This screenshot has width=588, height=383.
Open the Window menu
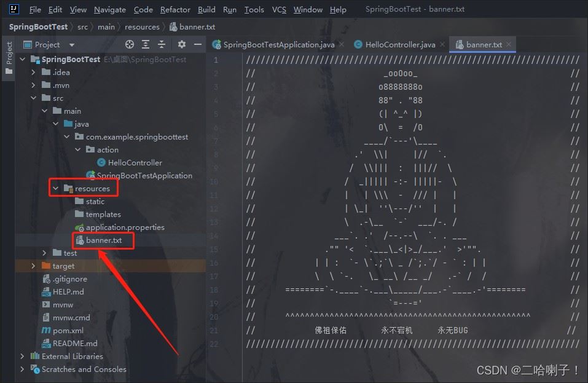308,9
